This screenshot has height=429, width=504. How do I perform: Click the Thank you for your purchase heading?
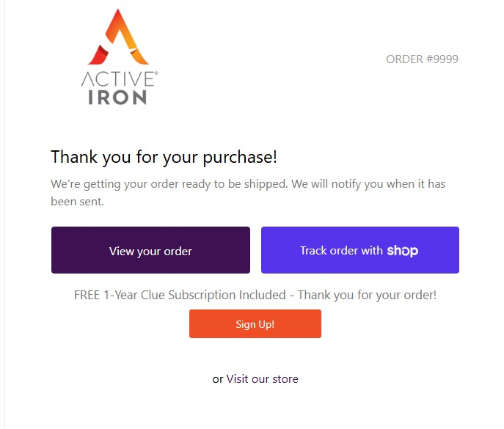(164, 157)
